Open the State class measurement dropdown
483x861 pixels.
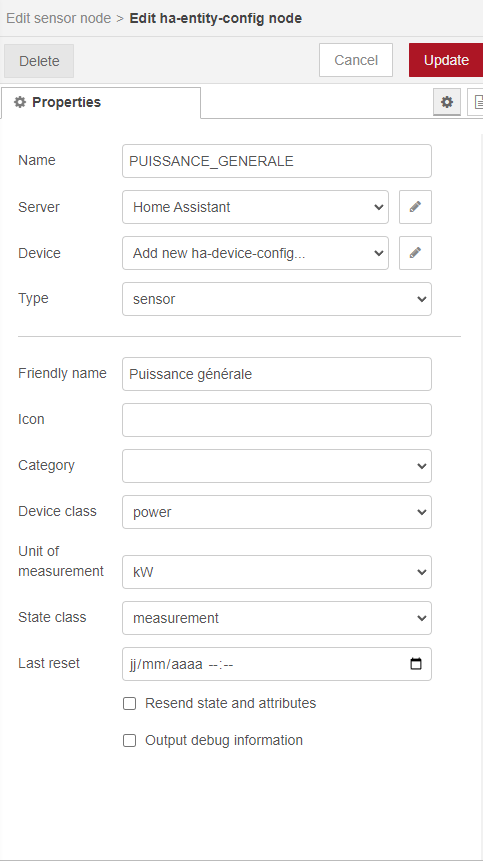tap(277, 618)
